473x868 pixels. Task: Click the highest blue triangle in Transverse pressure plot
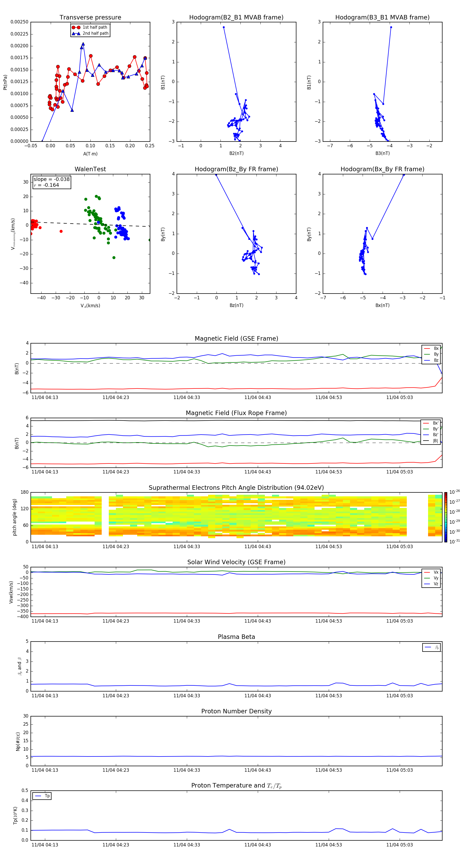click(83, 44)
